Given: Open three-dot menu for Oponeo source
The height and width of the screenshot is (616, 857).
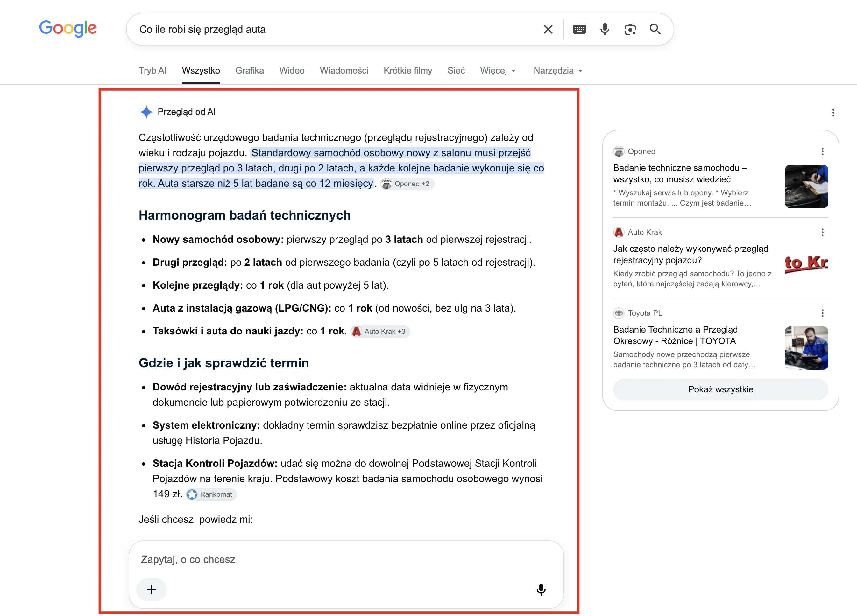Looking at the screenshot, I should pos(822,151).
